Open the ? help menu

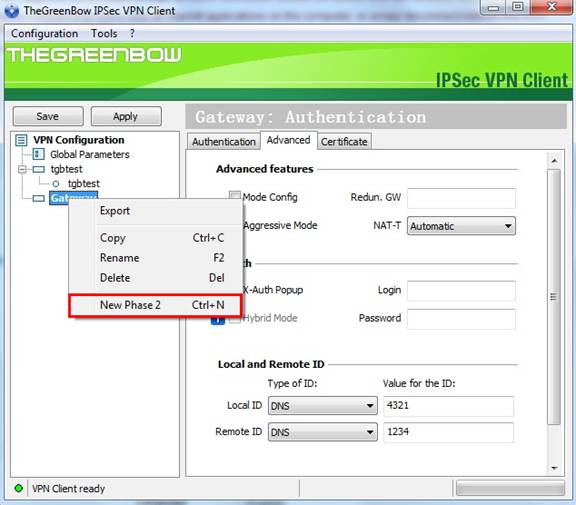132,33
